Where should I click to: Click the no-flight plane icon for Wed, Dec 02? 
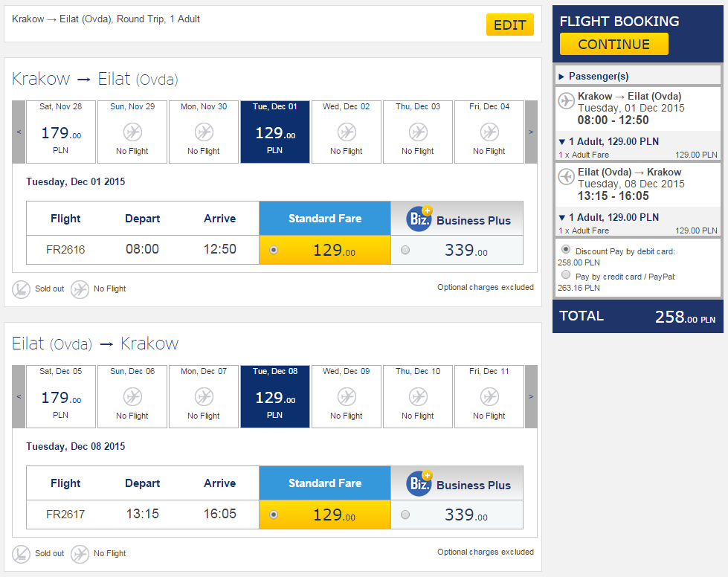point(347,132)
